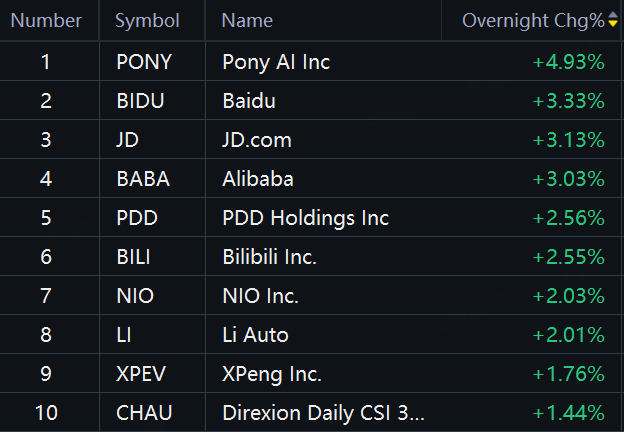Open the XPEV ticker symbol
Viewport: 624px width, 432px height.
141,374
